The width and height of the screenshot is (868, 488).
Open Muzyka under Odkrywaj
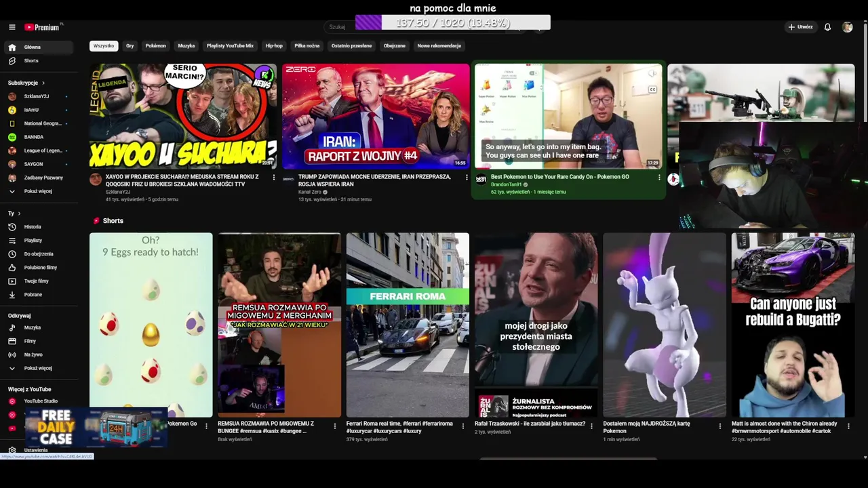(x=39, y=327)
